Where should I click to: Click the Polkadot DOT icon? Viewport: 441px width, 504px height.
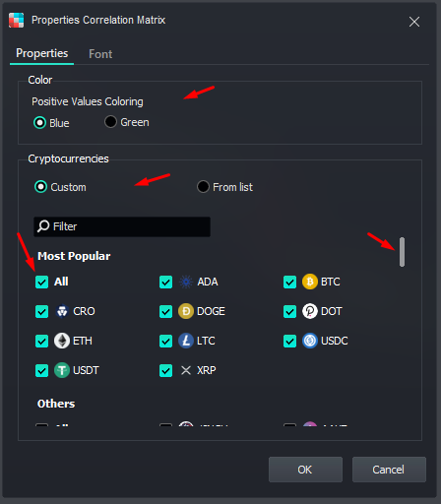pos(310,311)
